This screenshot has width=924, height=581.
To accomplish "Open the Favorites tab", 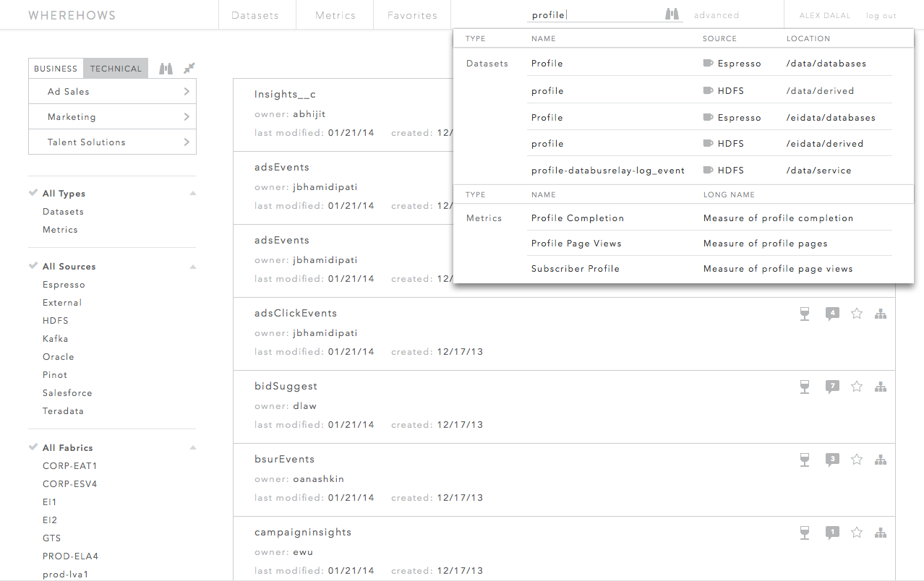I will coord(412,15).
